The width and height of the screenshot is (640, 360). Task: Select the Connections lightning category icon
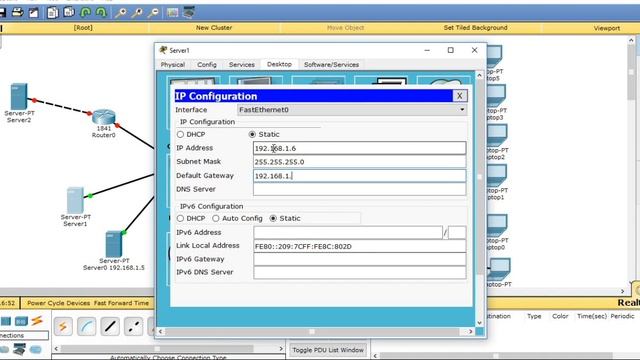click(37, 321)
